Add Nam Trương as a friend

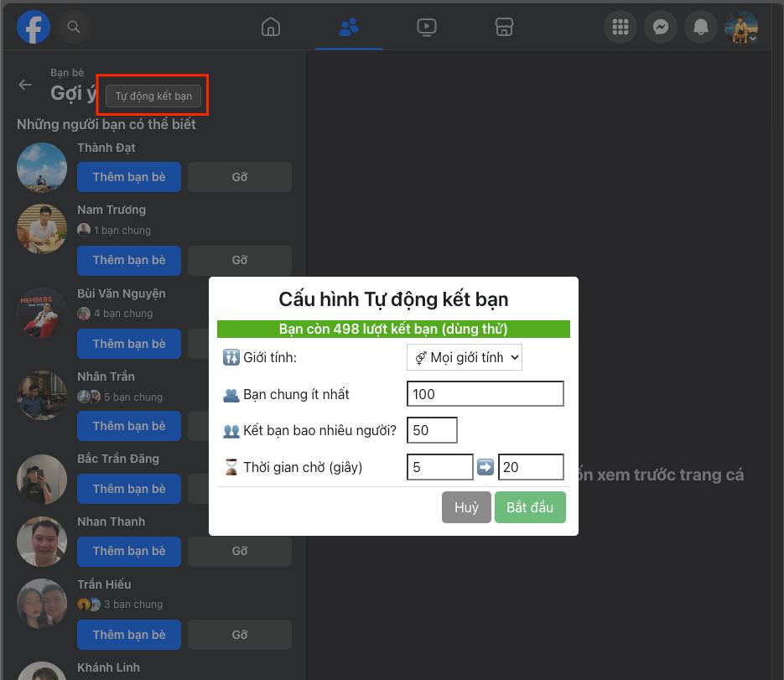[129, 261]
